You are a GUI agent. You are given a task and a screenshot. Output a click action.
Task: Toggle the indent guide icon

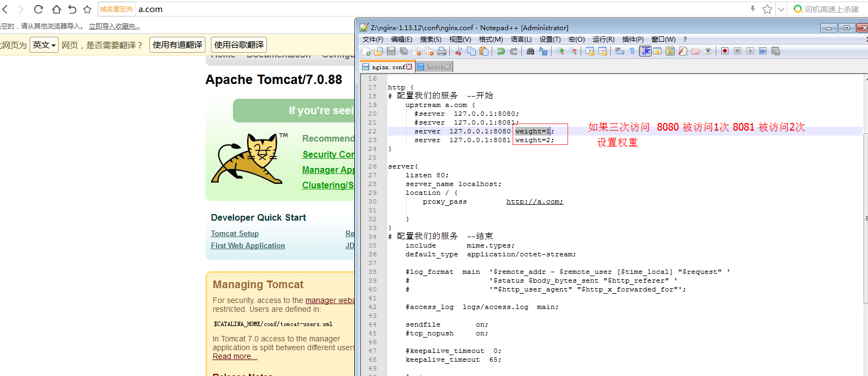click(x=645, y=51)
